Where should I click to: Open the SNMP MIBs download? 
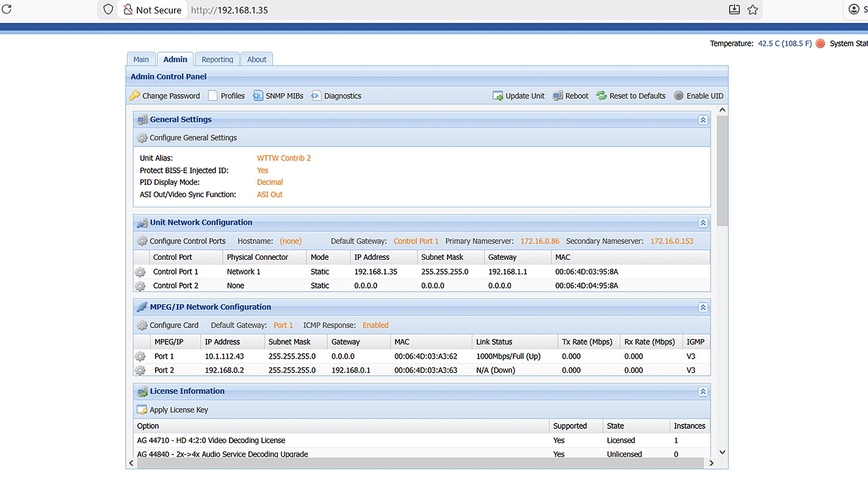pos(278,96)
